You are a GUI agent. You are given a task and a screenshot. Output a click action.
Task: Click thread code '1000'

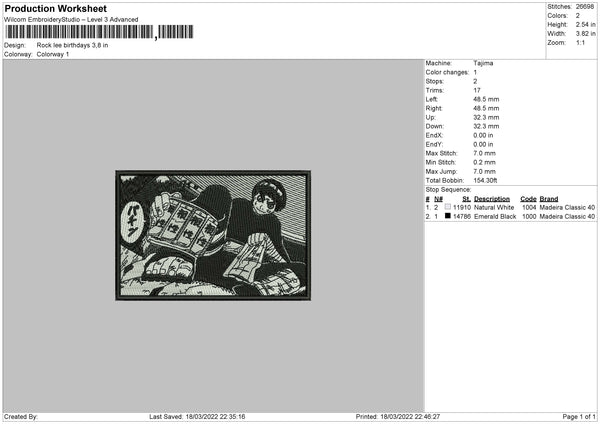(x=529, y=217)
